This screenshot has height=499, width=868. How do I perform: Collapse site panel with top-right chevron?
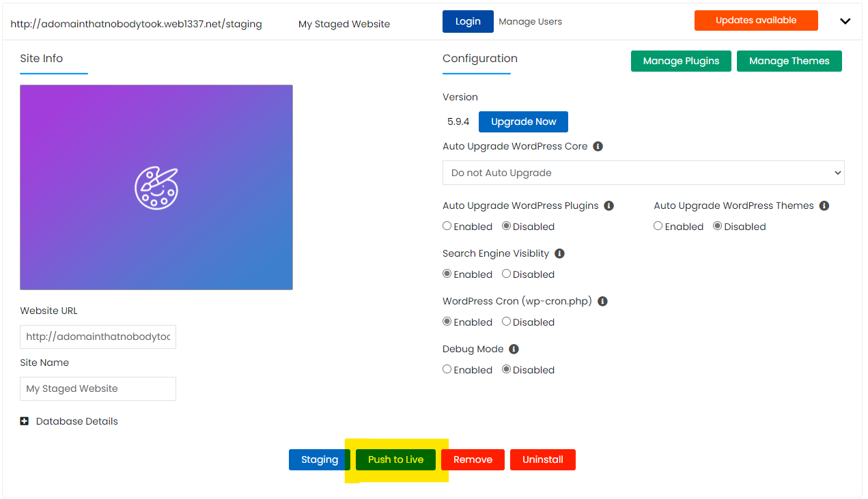845,21
